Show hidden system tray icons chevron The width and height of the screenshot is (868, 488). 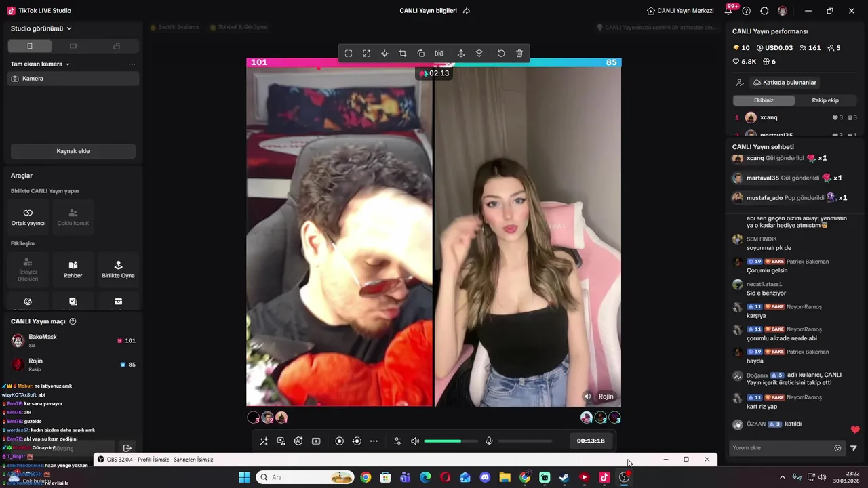pos(783,477)
